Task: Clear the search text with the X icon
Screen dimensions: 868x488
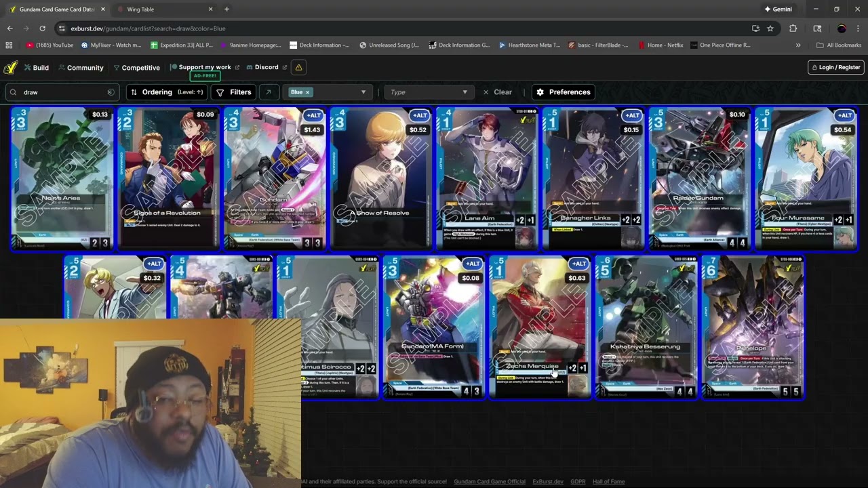Action: pos(111,92)
